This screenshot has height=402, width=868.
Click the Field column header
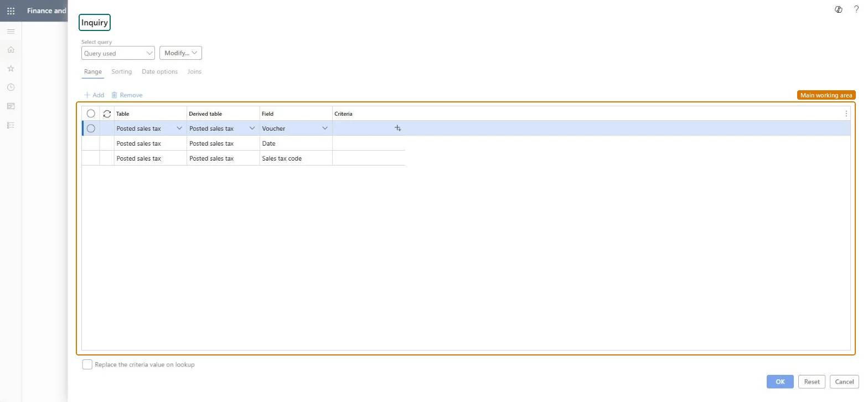(x=296, y=114)
